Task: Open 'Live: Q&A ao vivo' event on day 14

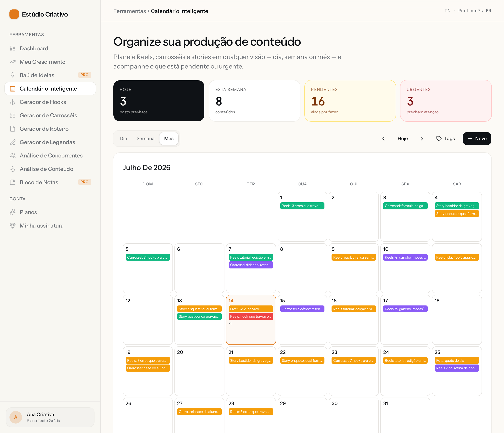Action: (251, 309)
